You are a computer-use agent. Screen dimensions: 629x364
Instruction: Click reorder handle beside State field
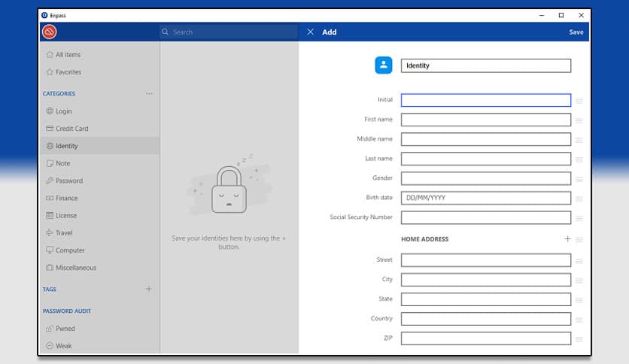coord(579,300)
